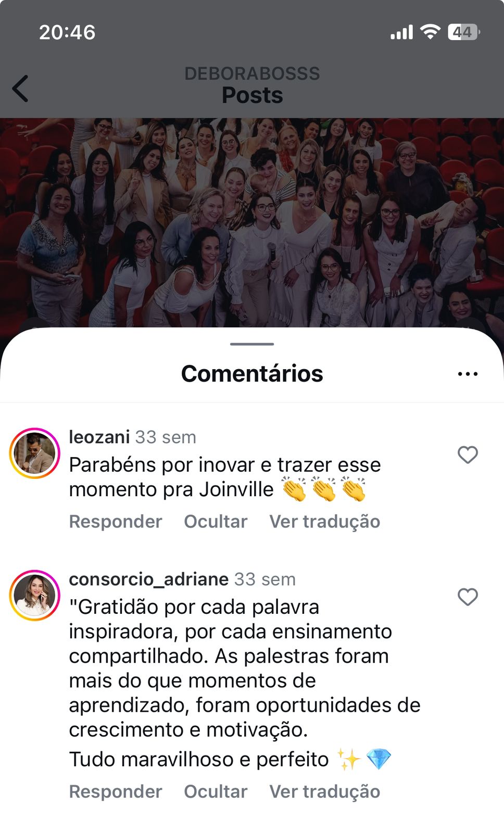The width and height of the screenshot is (504, 833).
Task: Tap the battery indicator in status bar
Action: tap(463, 32)
